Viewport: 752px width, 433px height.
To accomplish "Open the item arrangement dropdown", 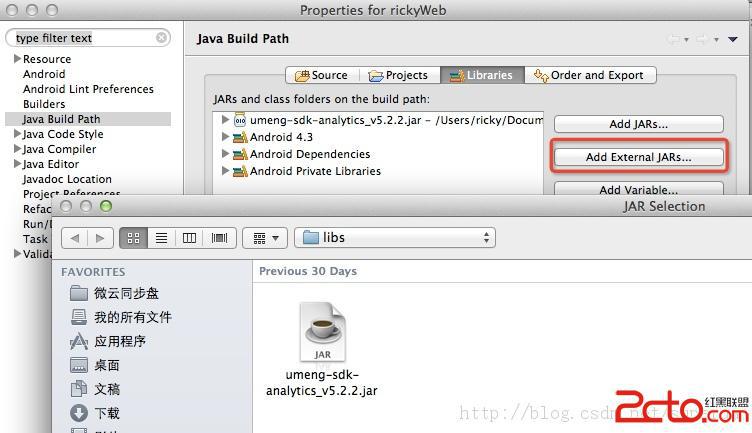I will pyautogui.click(x=265, y=238).
